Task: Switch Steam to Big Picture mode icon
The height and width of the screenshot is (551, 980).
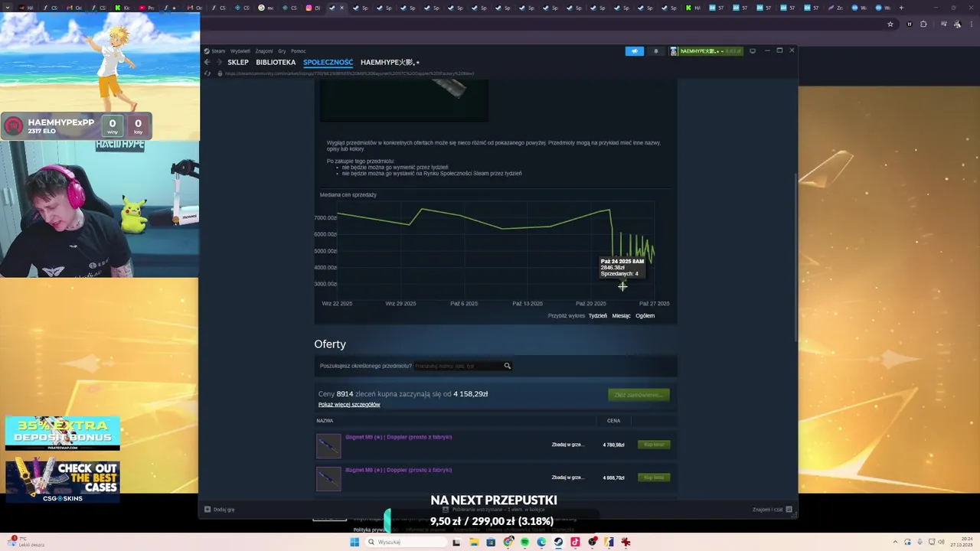Action: pyautogui.click(x=753, y=51)
